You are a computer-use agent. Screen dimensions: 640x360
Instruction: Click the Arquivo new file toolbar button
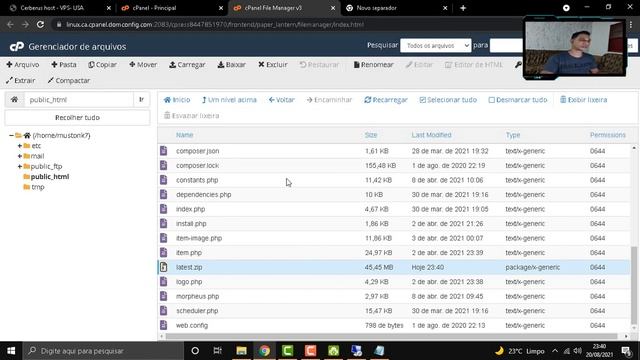pyautogui.click(x=23, y=64)
